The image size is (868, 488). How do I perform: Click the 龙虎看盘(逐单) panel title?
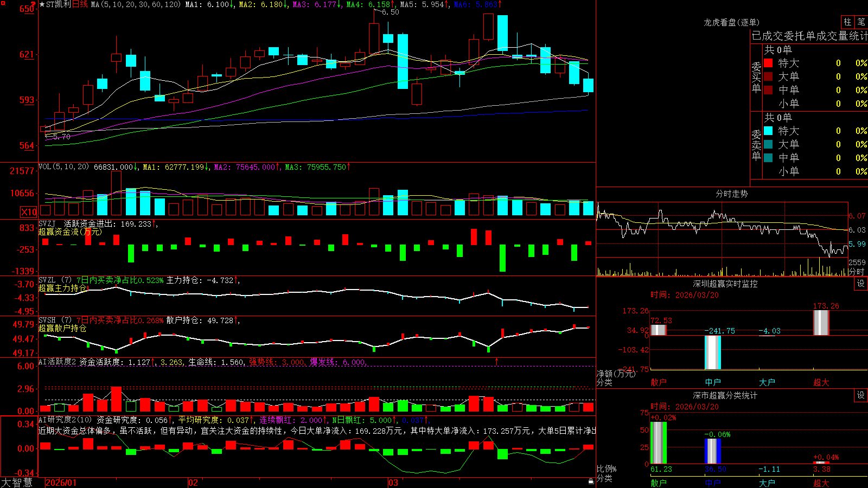click(x=732, y=22)
